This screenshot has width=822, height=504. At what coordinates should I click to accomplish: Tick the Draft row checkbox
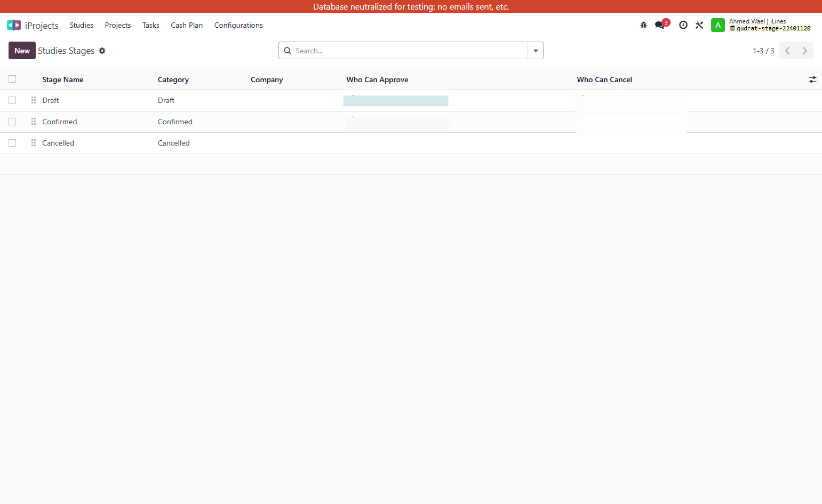[12, 100]
